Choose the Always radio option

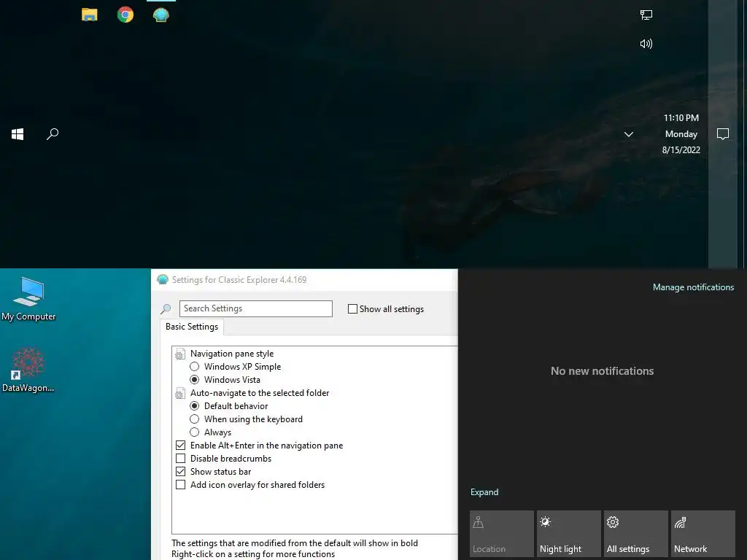click(194, 432)
